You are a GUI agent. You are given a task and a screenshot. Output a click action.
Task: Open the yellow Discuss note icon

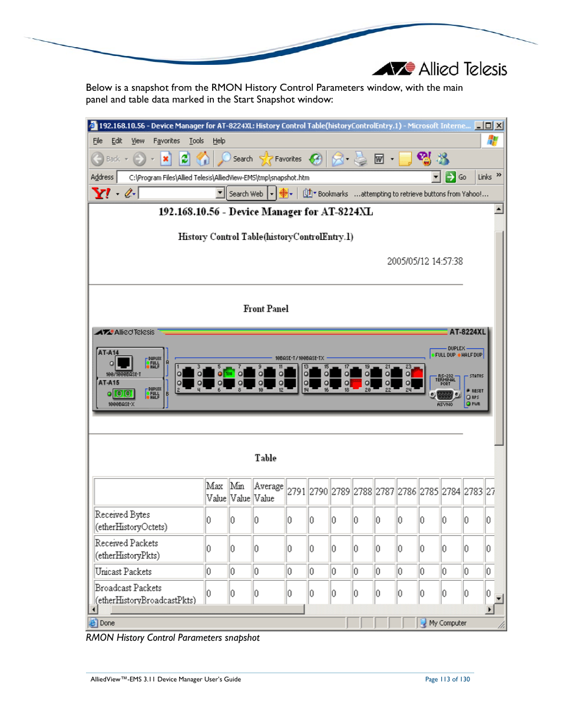pos(405,159)
